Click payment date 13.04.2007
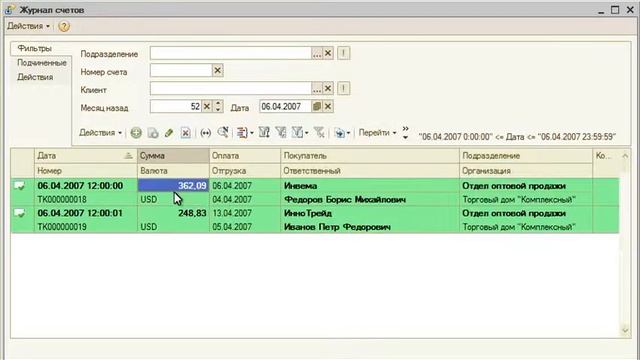 click(x=232, y=213)
